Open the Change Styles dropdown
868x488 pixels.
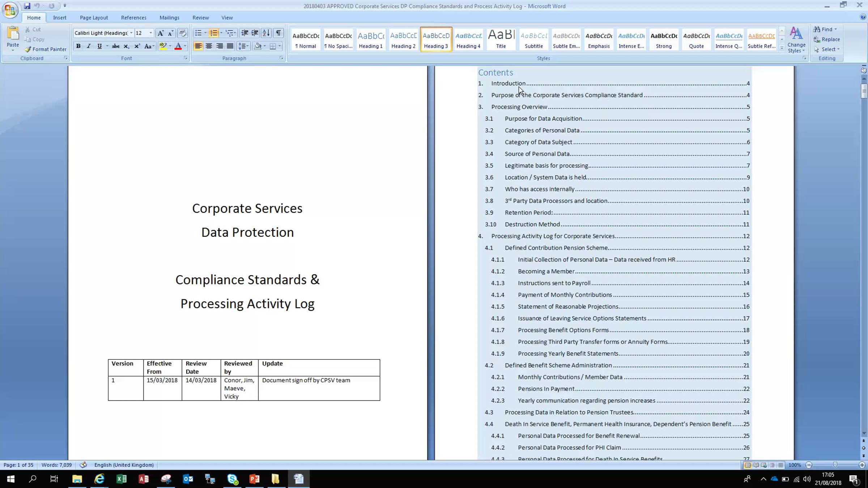click(796, 40)
